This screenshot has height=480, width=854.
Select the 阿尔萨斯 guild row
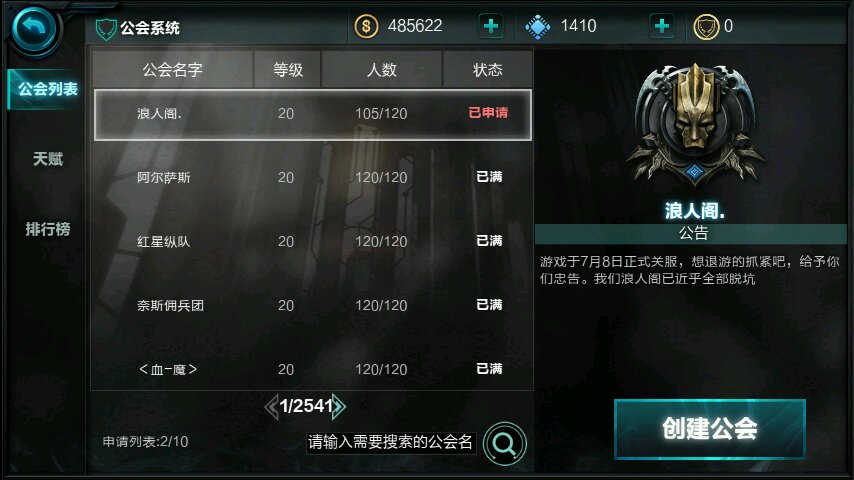click(x=313, y=178)
